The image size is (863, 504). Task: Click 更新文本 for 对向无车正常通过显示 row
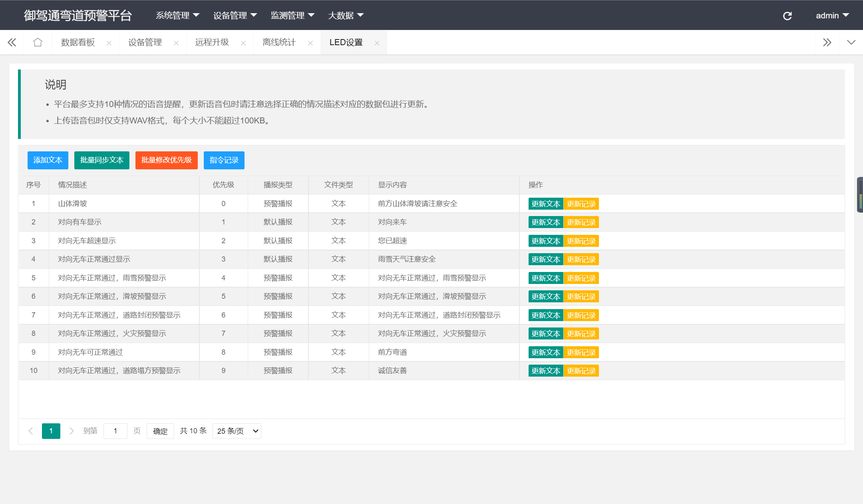[546, 259]
